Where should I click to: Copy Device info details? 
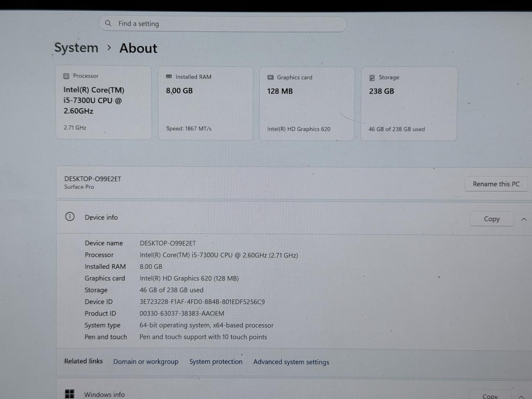coord(492,219)
